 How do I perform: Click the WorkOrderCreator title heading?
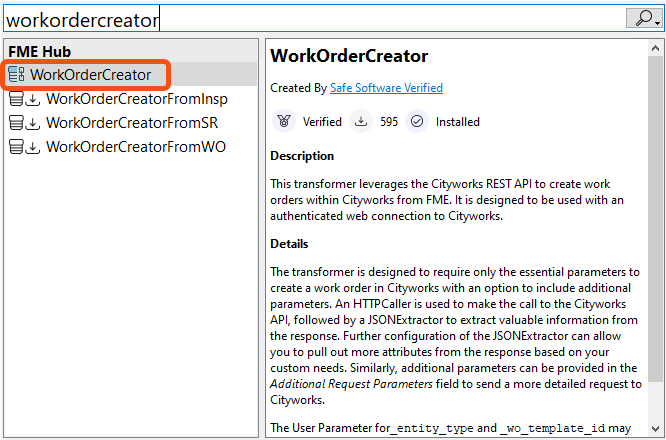(x=349, y=56)
